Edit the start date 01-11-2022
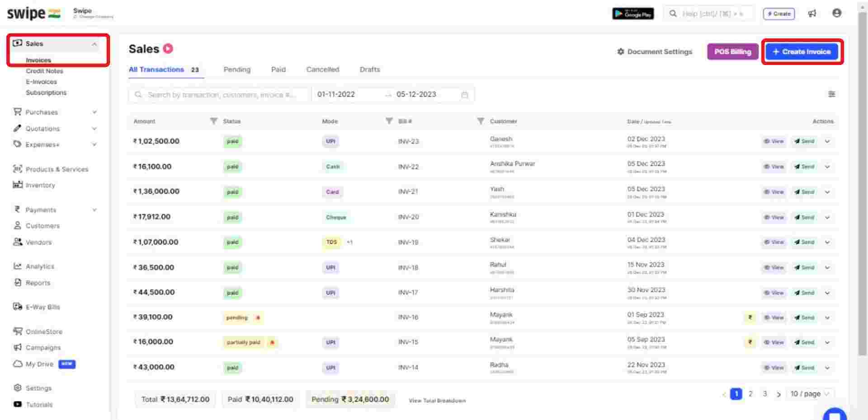 [x=336, y=94]
